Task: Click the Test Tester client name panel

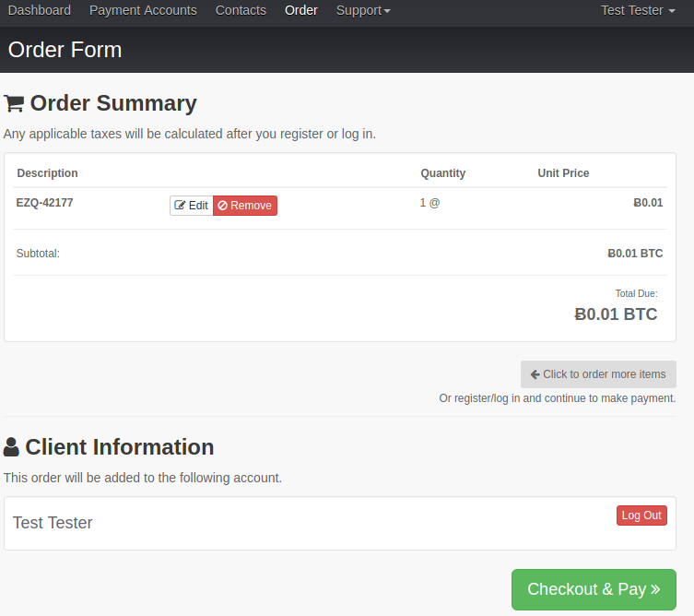Action: click(340, 524)
